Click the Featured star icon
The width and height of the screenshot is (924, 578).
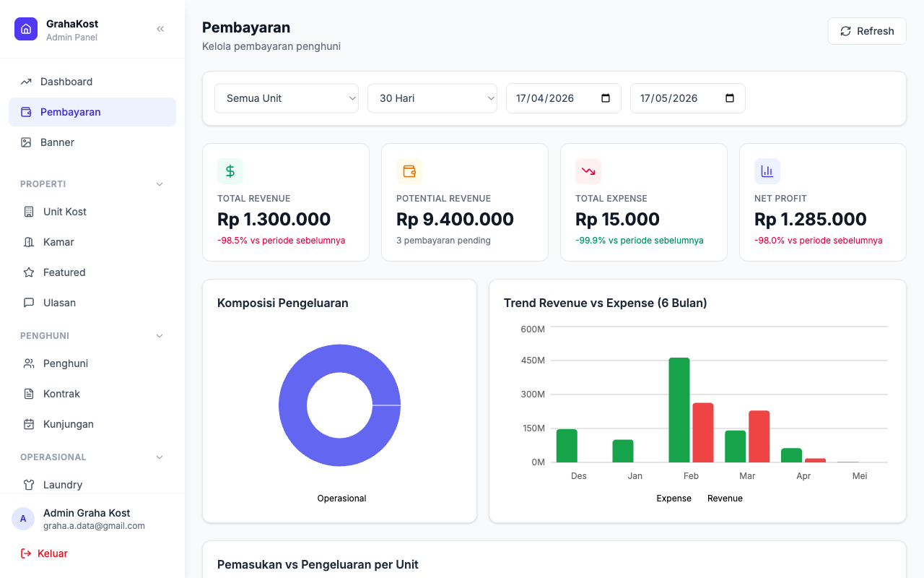pos(29,272)
